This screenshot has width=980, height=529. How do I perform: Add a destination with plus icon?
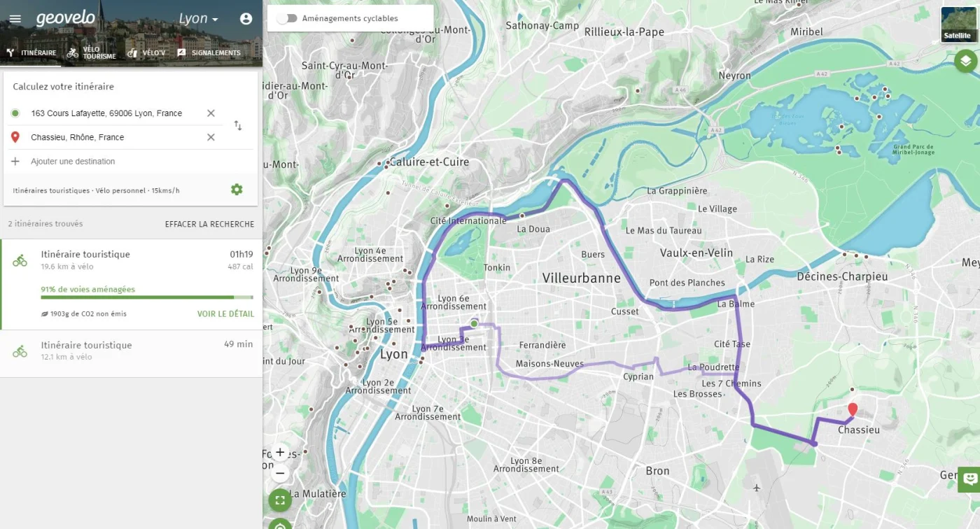pyautogui.click(x=15, y=161)
